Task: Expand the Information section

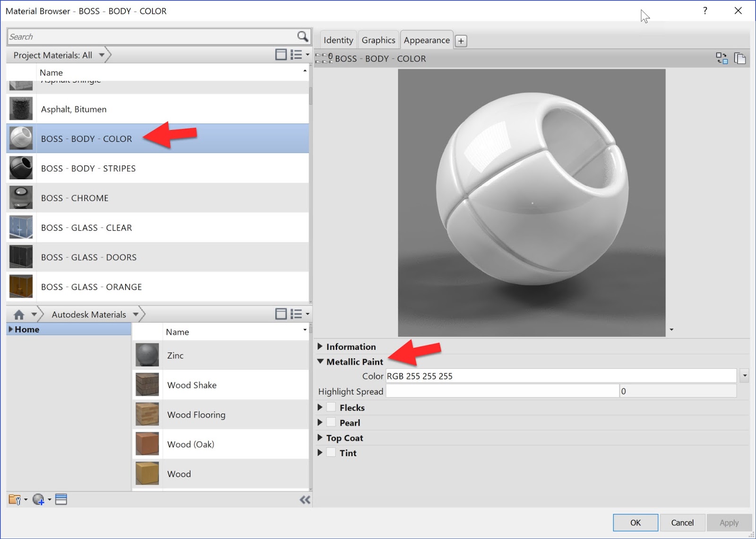Action: click(321, 347)
